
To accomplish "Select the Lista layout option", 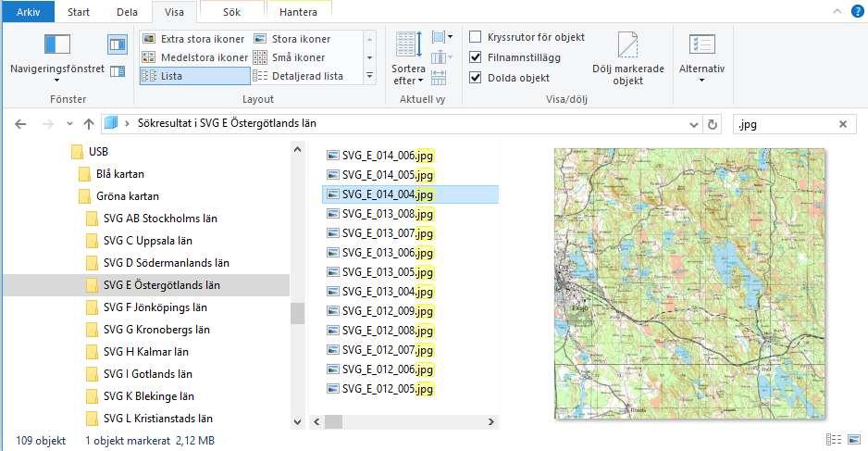I will pos(195,76).
